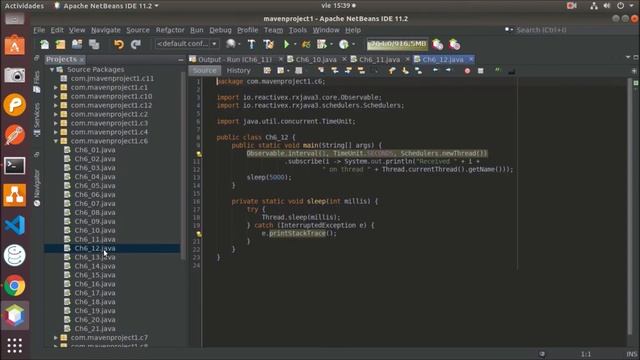This screenshot has height=360, width=640.
Task: Click the Build Project hammer icon
Action: (251, 44)
